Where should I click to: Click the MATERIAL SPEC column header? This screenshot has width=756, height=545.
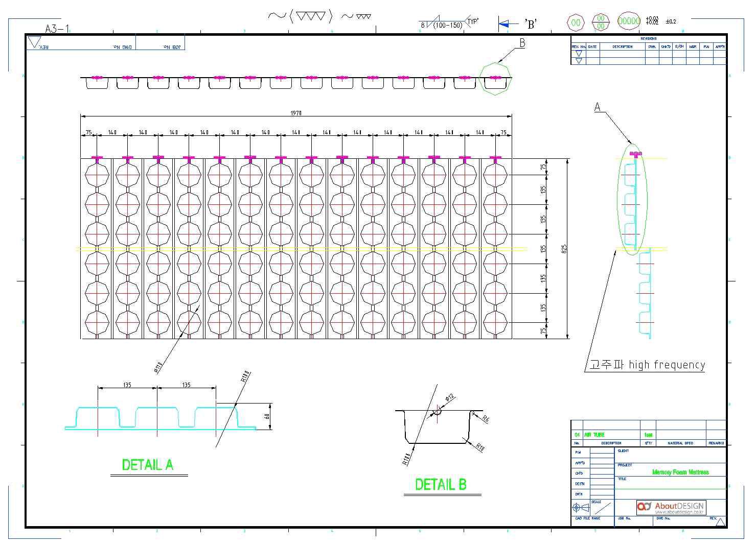pos(680,443)
